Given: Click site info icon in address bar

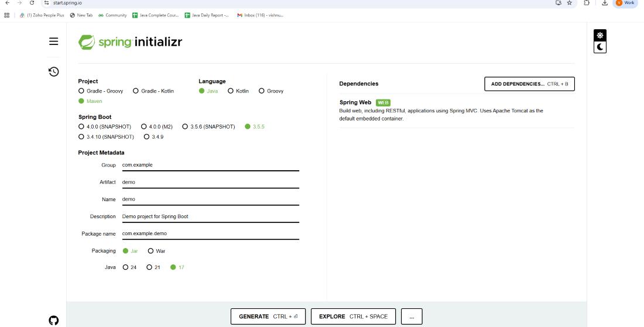Looking at the screenshot, I should (46, 3).
